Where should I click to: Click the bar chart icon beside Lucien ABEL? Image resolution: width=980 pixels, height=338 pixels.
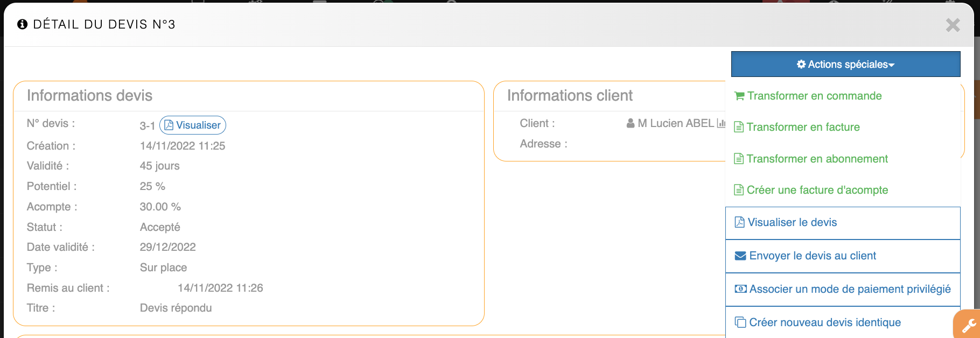pyautogui.click(x=721, y=123)
